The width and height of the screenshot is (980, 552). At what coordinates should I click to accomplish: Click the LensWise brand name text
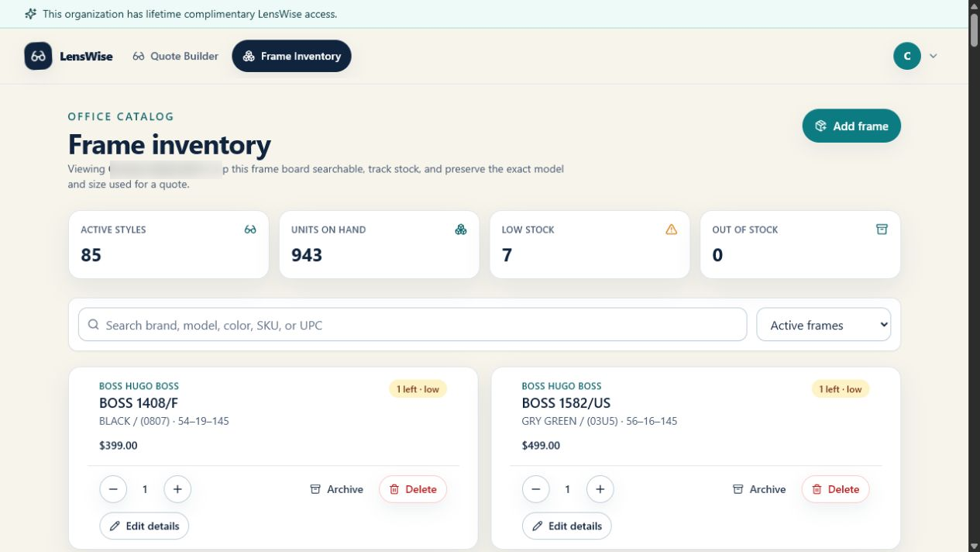tap(86, 56)
